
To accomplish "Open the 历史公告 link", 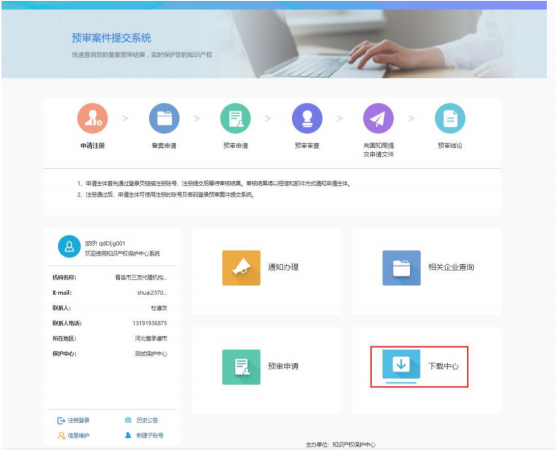I will [141, 420].
